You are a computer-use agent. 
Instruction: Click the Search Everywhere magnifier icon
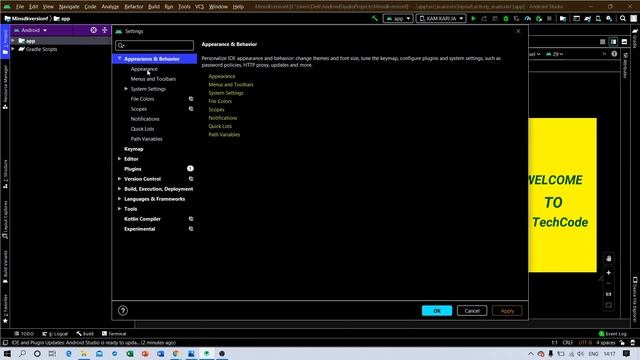(623, 18)
